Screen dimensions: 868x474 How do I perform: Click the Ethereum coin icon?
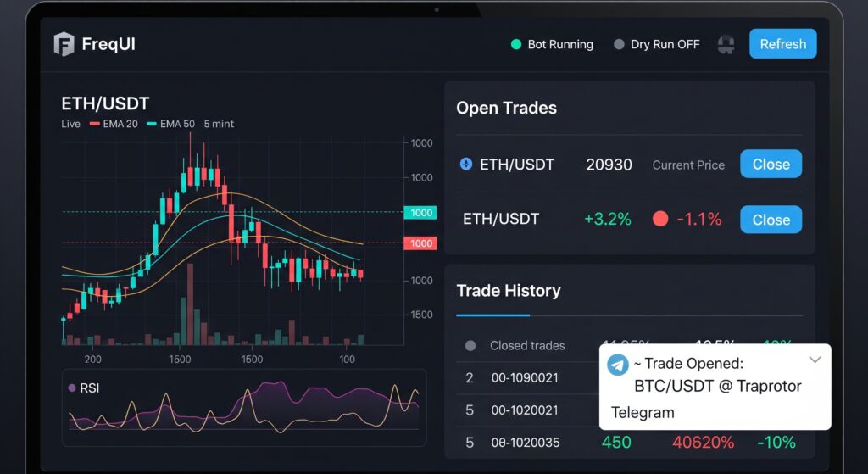click(x=466, y=164)
